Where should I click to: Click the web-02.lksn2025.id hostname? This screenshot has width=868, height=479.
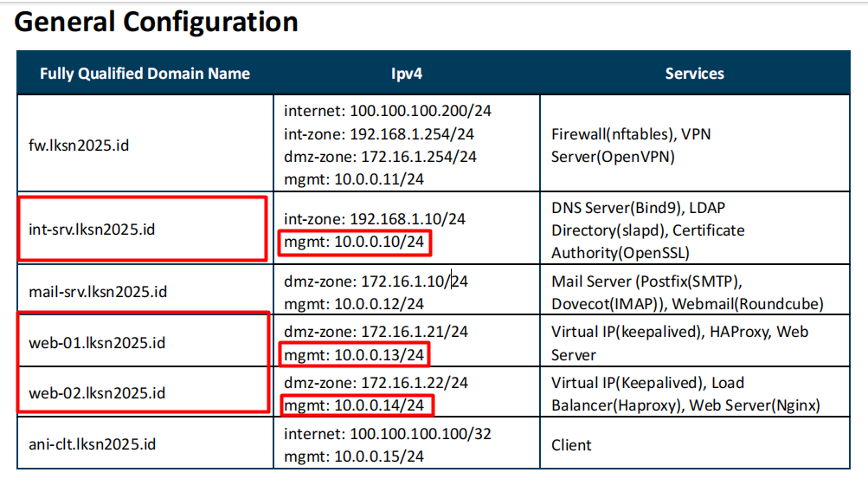96,393
